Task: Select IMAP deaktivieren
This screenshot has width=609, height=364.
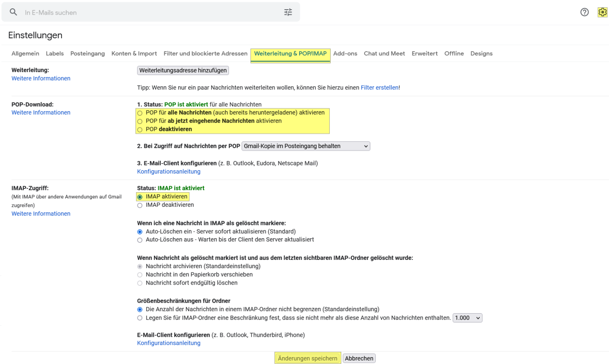Action: click(x=140, y=205)
